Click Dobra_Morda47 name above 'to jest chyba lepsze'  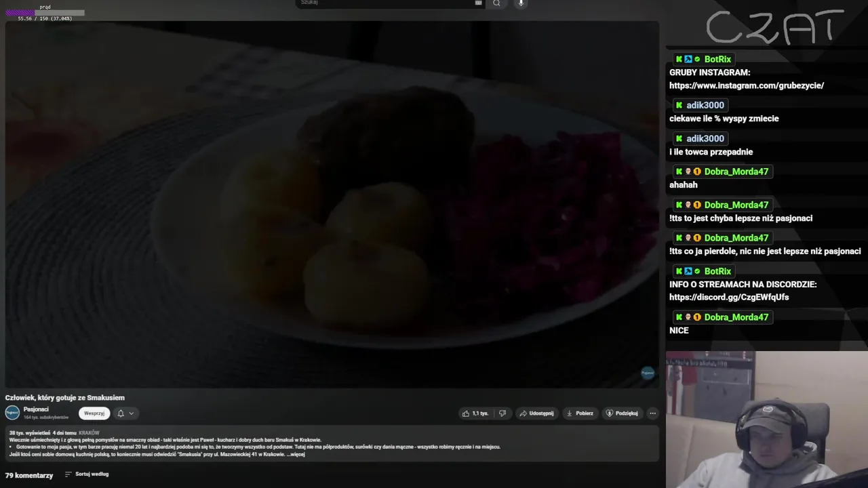736,205
